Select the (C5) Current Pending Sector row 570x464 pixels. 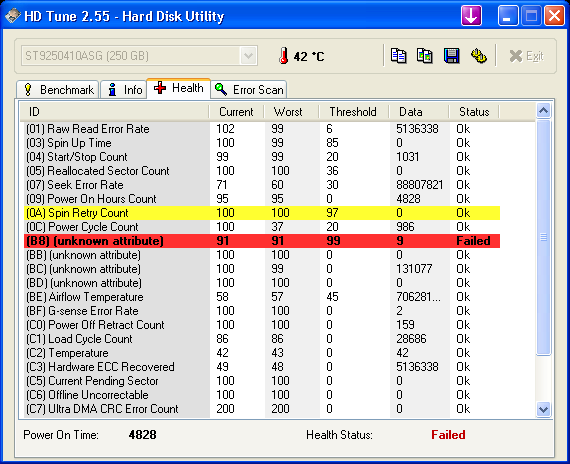coord(262,381)
